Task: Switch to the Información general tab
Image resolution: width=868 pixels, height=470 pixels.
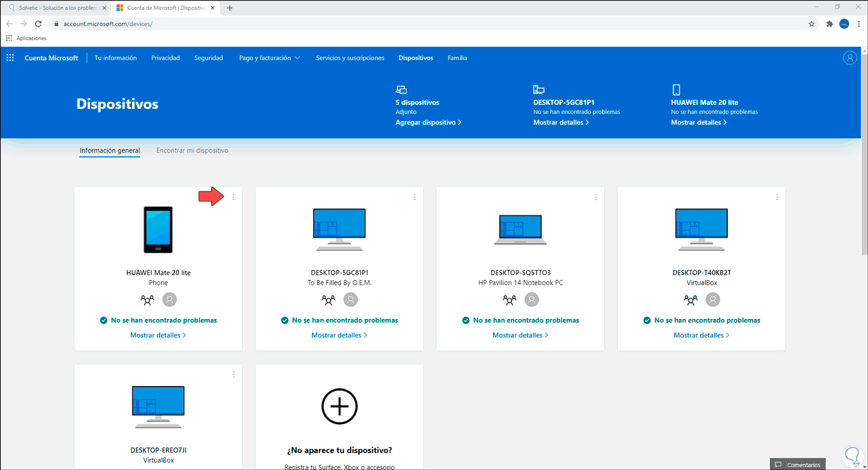Action: (110, 150)
